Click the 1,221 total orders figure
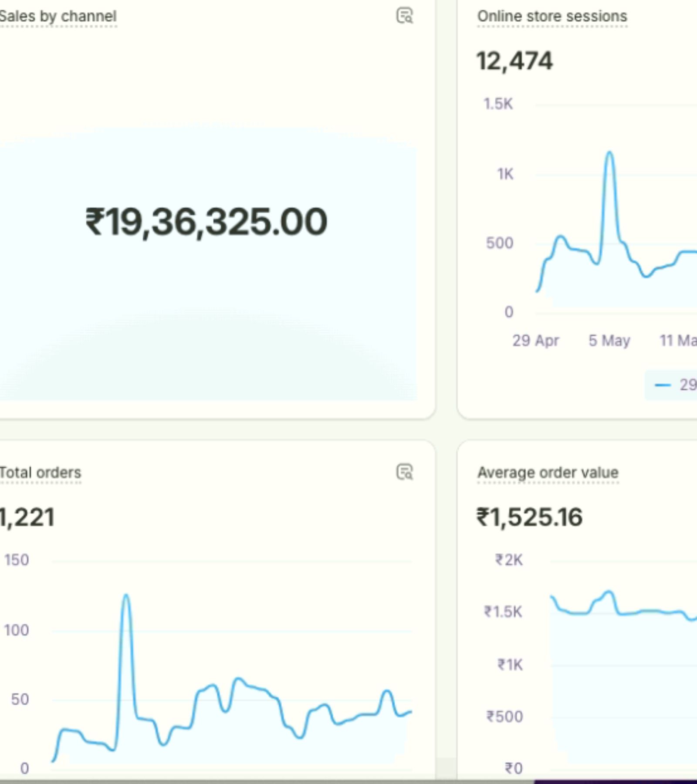 27,517
